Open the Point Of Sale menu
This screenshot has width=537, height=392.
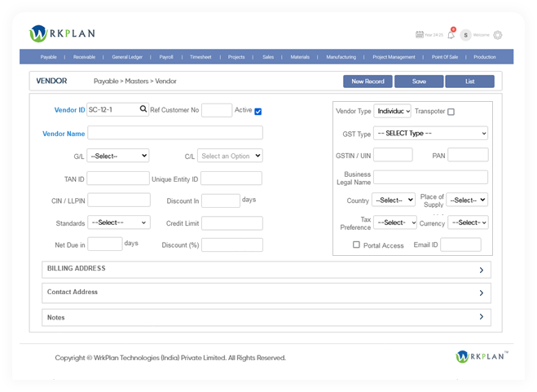point(445,57)
